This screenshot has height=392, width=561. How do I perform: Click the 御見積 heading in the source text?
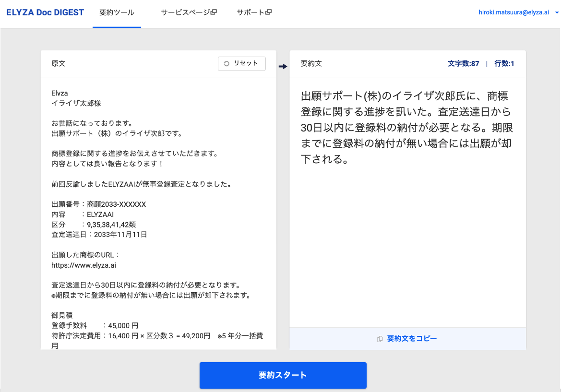click(x=62, y=315)
